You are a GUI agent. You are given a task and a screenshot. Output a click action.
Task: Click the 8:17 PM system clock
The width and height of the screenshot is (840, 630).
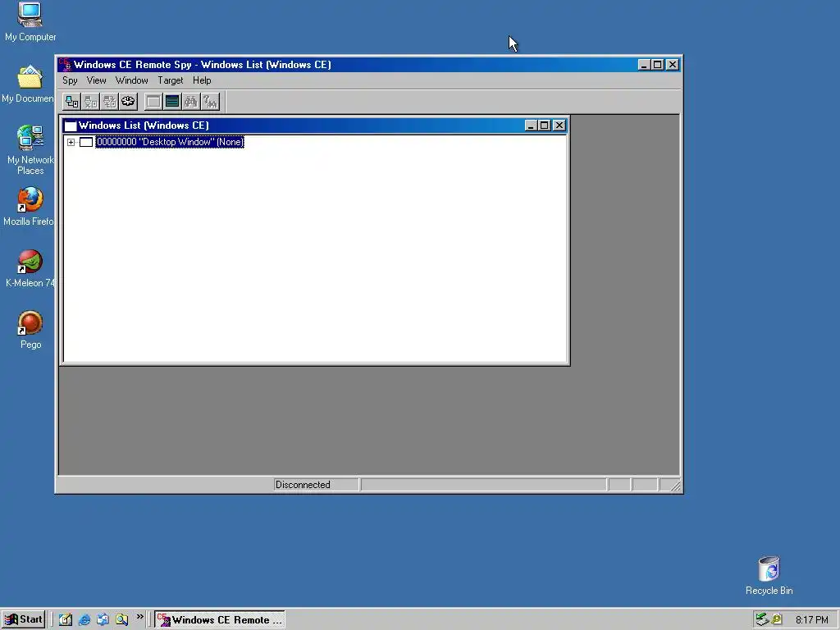click(811, 620)
